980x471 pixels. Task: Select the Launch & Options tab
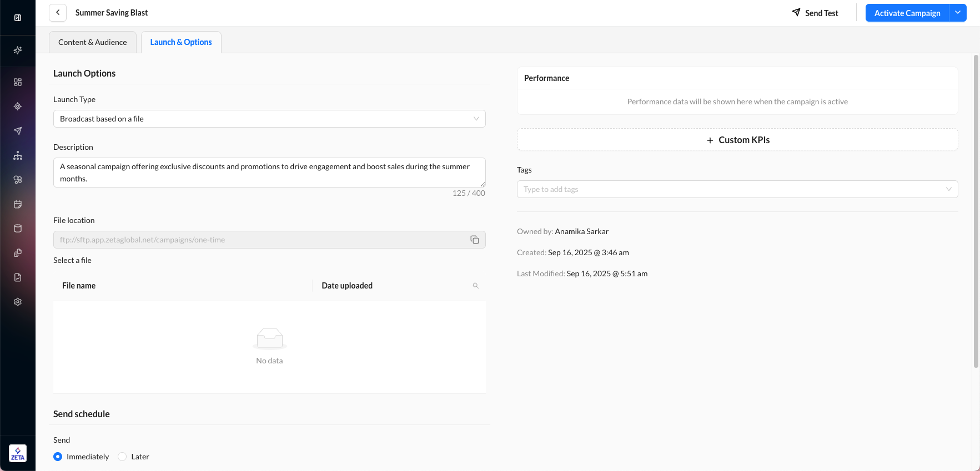click(x=181, y=42)
